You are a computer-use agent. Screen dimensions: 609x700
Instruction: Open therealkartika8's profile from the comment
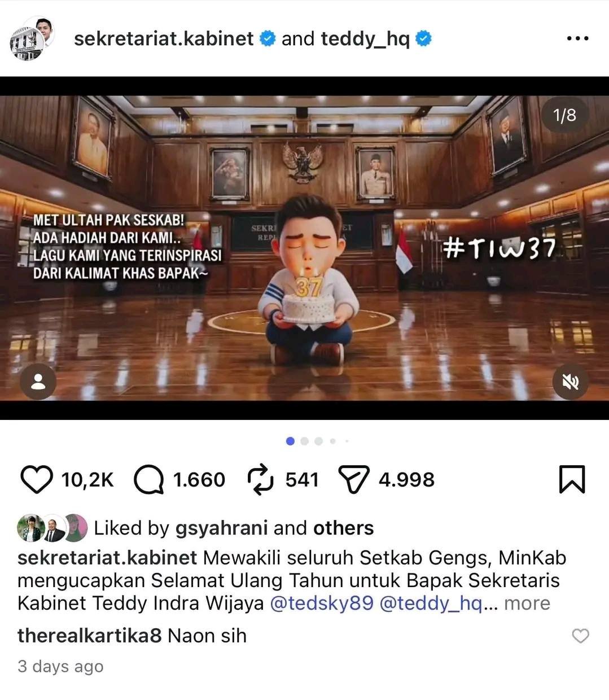[90, 636]
